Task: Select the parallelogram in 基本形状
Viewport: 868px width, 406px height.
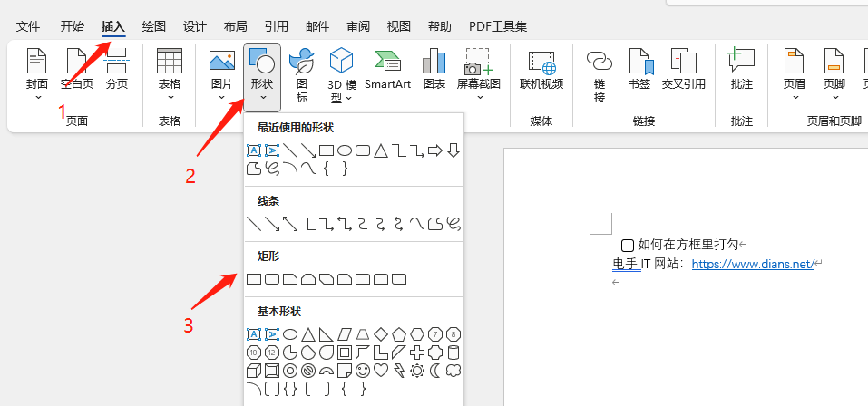Action: [345, 334]
